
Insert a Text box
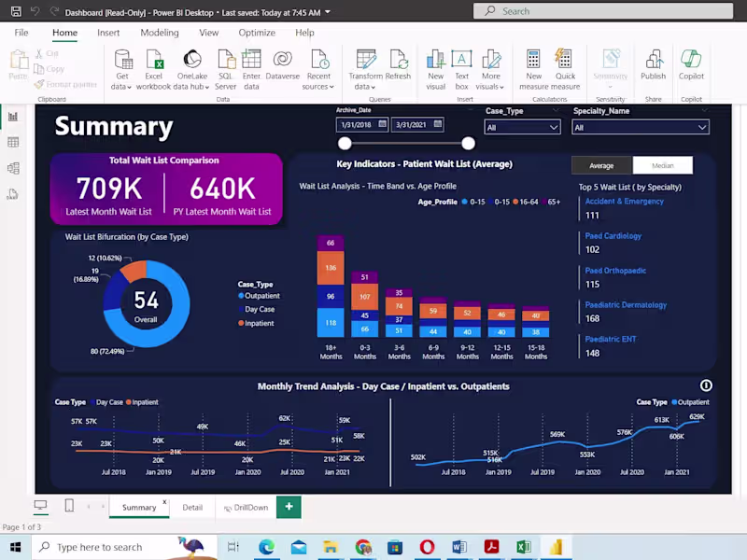[463, 65]
